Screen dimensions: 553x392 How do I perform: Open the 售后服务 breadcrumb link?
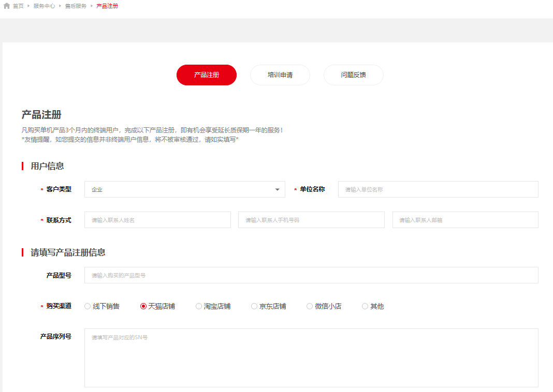[x=76, y=6]
